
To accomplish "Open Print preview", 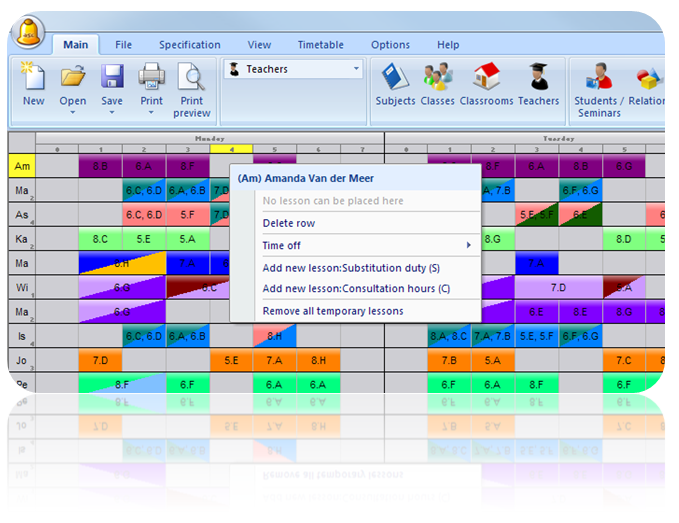I will tap(191, 78).
